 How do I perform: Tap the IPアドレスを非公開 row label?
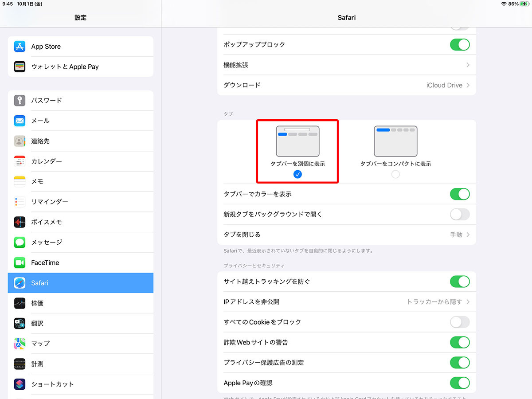(x=251, y=302)
